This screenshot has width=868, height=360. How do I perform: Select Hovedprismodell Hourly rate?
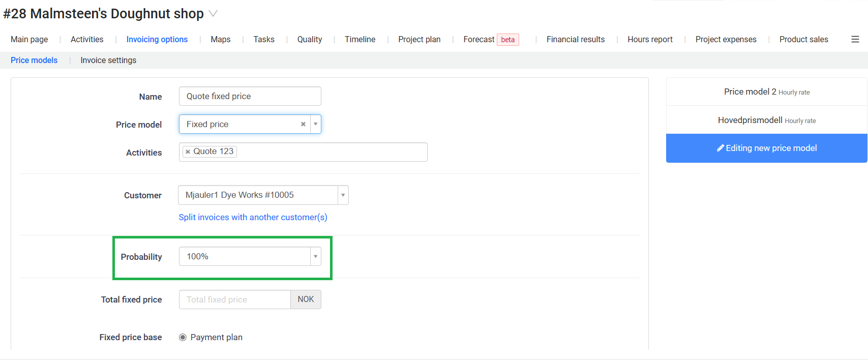(767, 120)
